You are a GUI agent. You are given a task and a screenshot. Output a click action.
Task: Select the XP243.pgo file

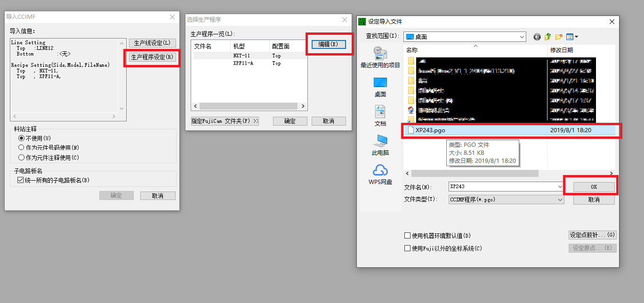coord(430,130)
